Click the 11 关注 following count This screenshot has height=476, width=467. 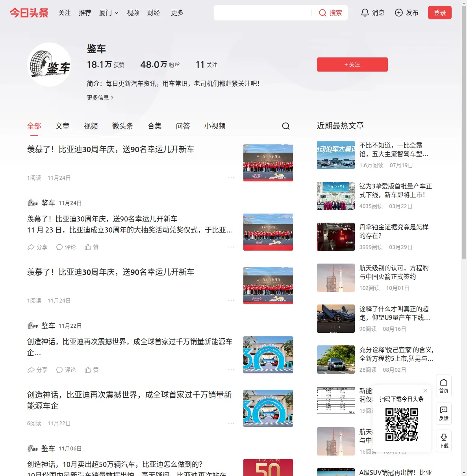[x=206, y=65]
